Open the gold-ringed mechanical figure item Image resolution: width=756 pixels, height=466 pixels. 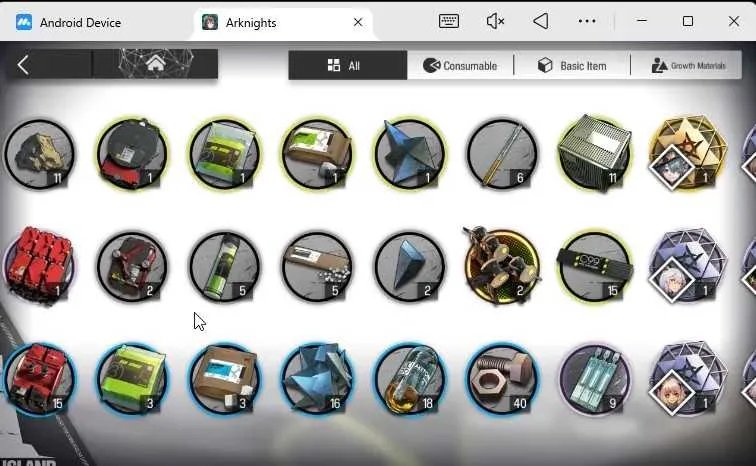[x=501, y=265]
